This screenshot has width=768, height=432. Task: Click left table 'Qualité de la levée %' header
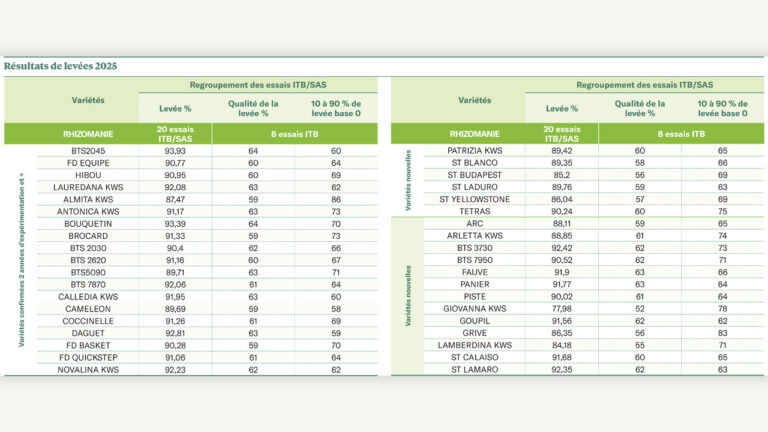pos(253,108)
